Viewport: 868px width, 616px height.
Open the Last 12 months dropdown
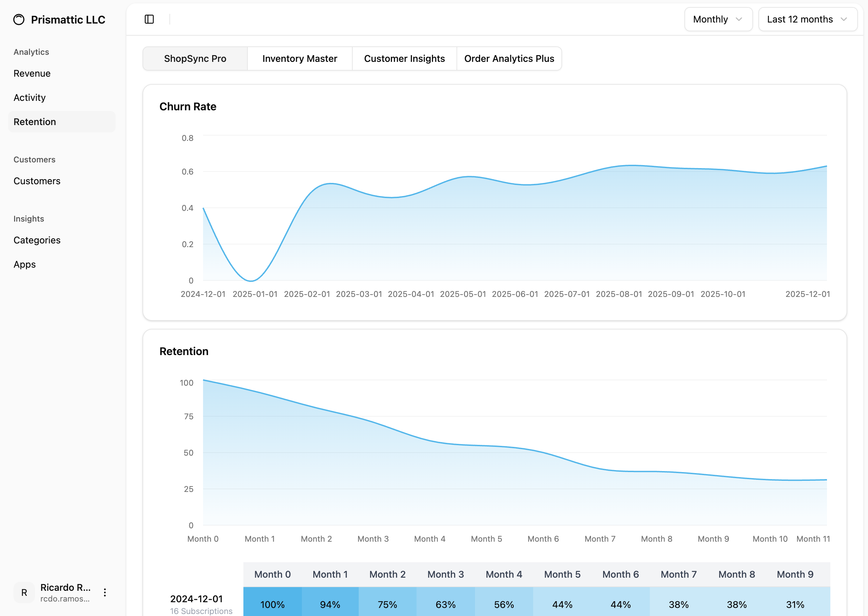(x=807, y=20)
